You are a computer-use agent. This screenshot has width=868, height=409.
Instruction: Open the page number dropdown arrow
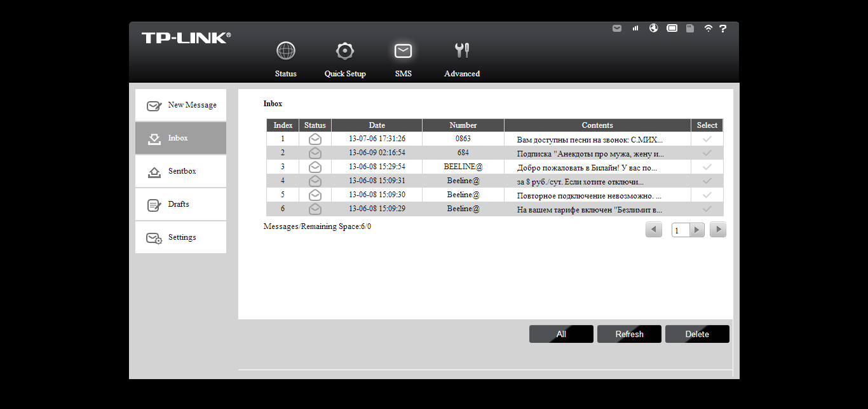pyautogui.click(x=697, y=230)
